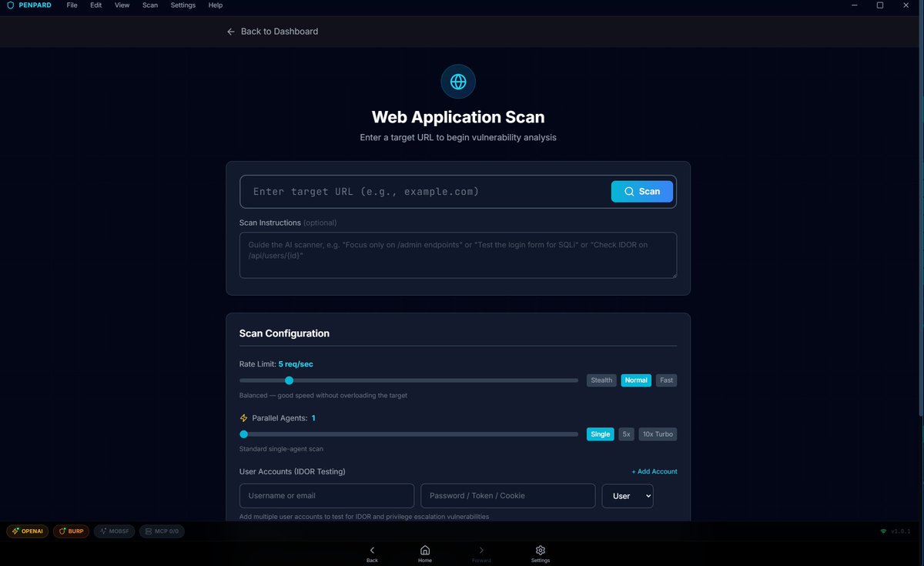Screen dimensions: 924x566
Task: Select the Fast rate limit preset
Action: tap(667, 380)
